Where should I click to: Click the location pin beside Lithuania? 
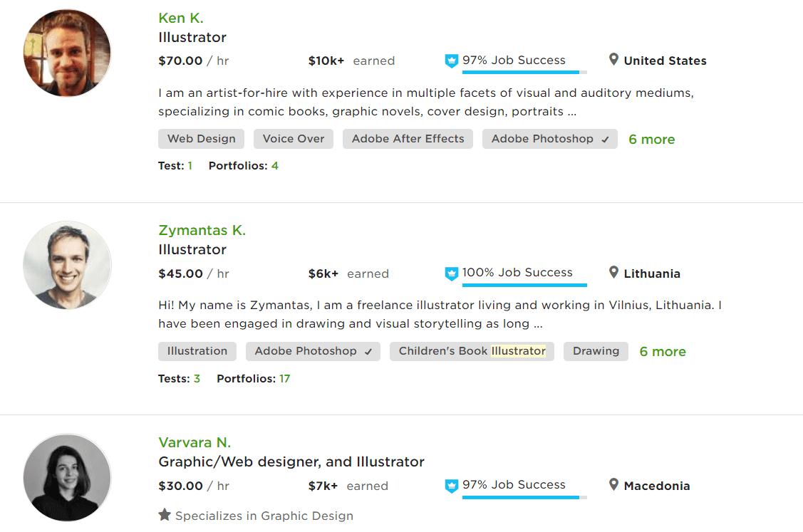pyautogui.click(x=613, y=272)
